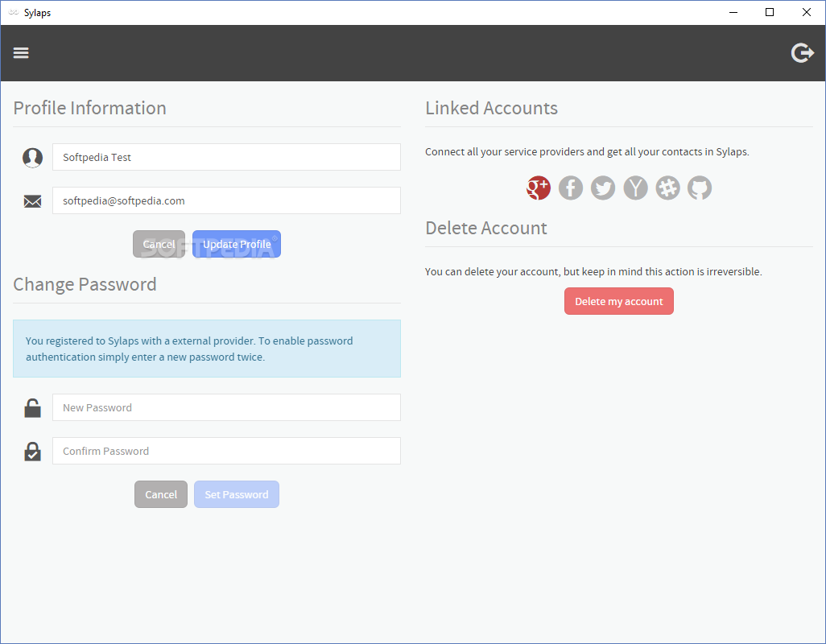Open the hamburger menu
Screen dimensions: 826x644
[x=21, y=52]
